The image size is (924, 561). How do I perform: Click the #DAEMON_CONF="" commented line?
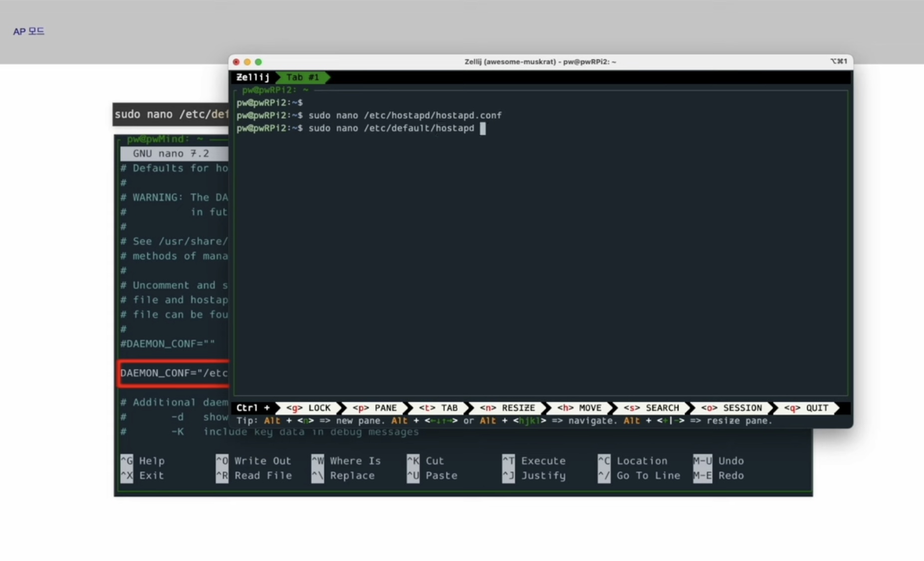coord(168,344)
